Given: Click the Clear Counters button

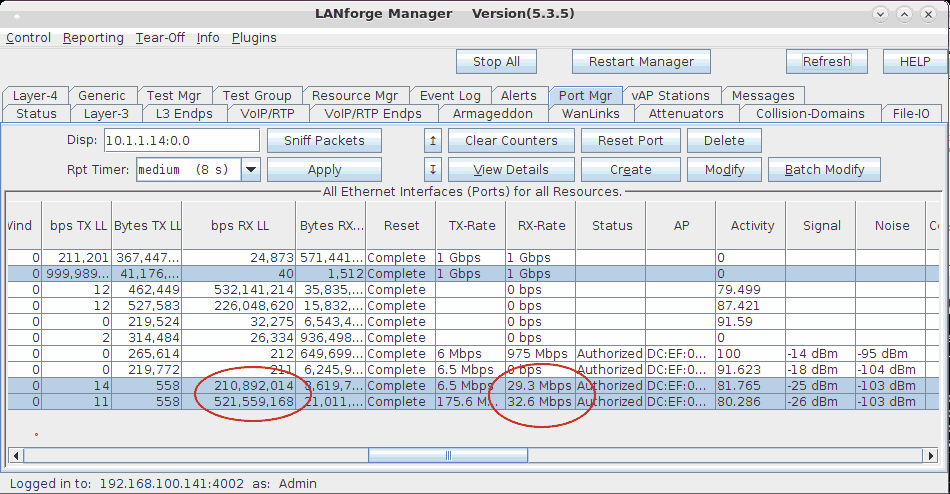Looking at the screenshot, I should [511, 141].
